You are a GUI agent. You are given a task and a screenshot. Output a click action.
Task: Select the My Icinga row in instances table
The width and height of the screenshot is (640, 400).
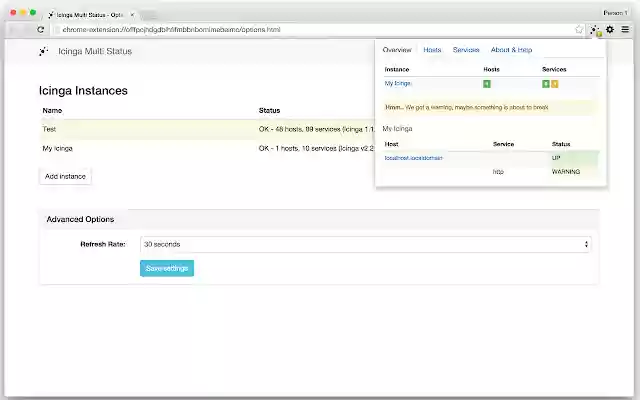[207, 149]
